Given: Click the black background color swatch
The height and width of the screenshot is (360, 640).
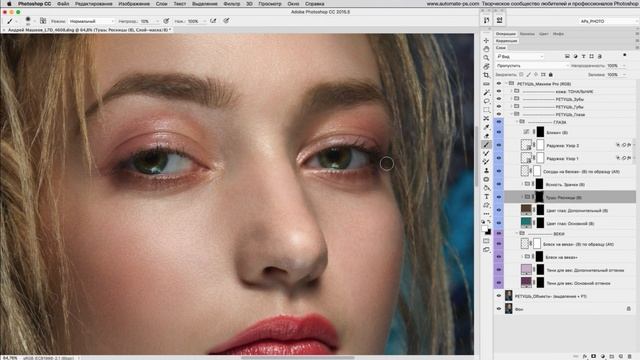Looking at the screenshot, I should tap(488, 232).
